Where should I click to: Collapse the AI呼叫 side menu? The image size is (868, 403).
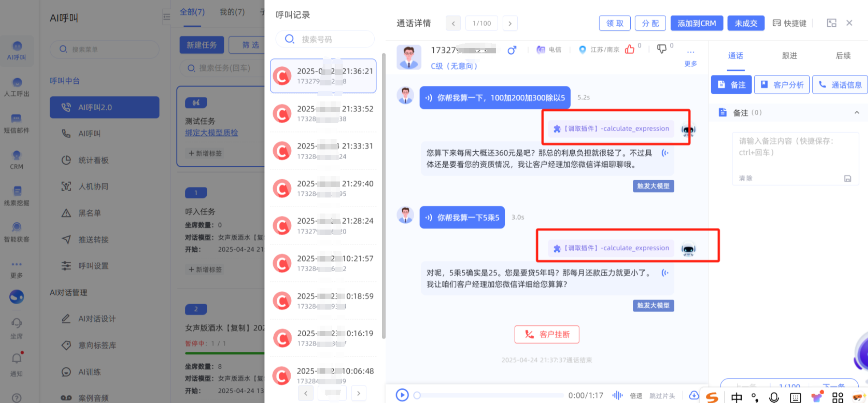[x=167, y=17]
